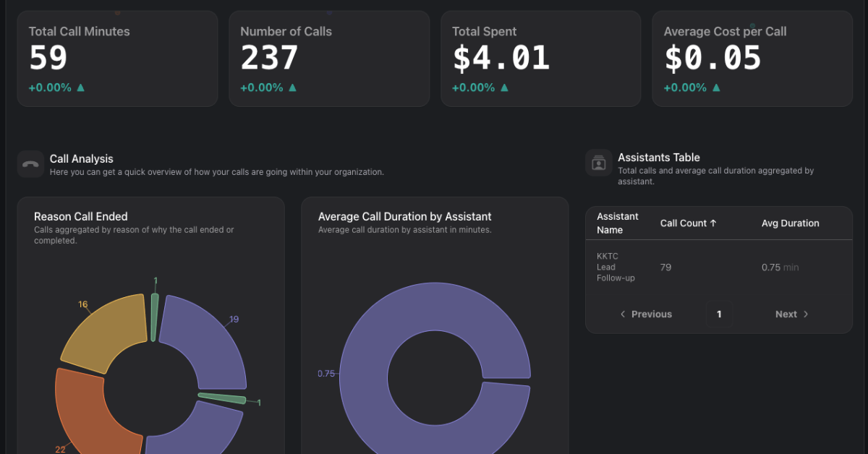Click the Assistant Name column header
This screenshot has width=868, height=454.
(618, 223)
